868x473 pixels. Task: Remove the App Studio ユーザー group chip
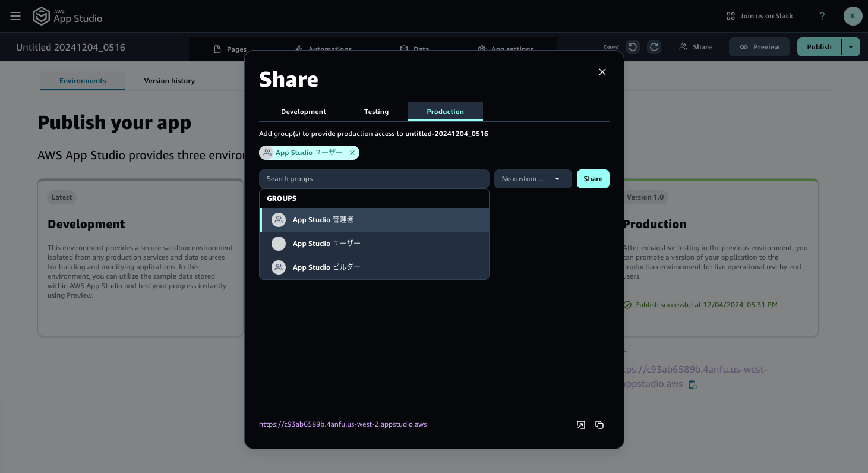352,153
